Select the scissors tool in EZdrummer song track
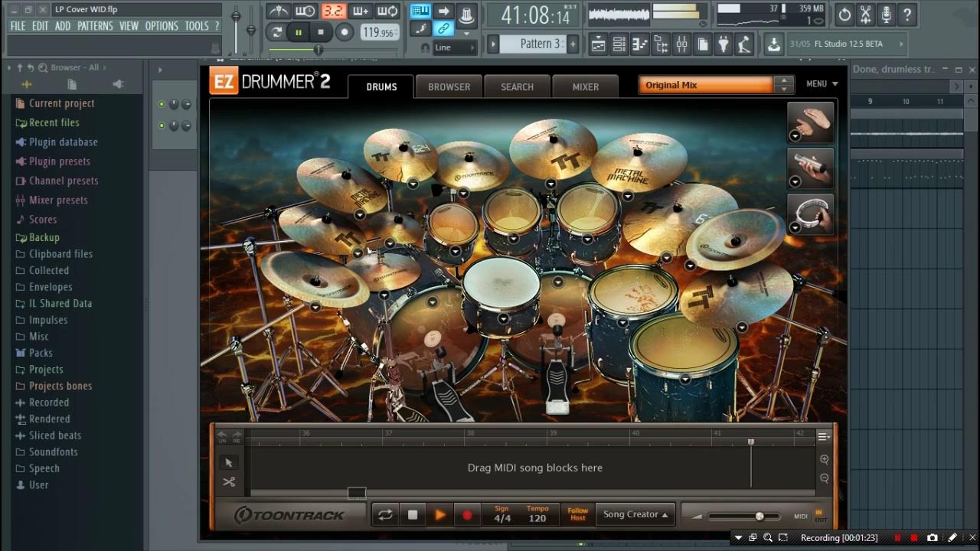Screen dimensions: 980x551 pyautogui.click(x=228, y=482)
